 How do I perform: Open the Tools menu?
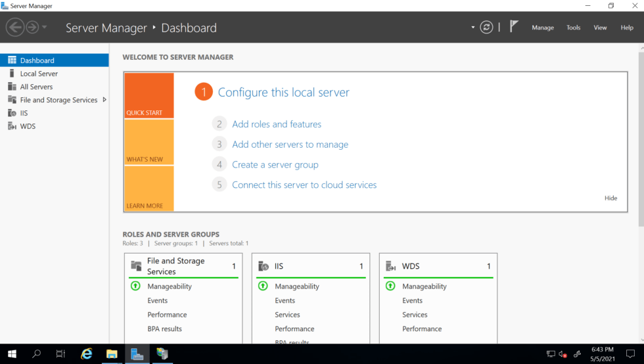(x=573, y=28)
